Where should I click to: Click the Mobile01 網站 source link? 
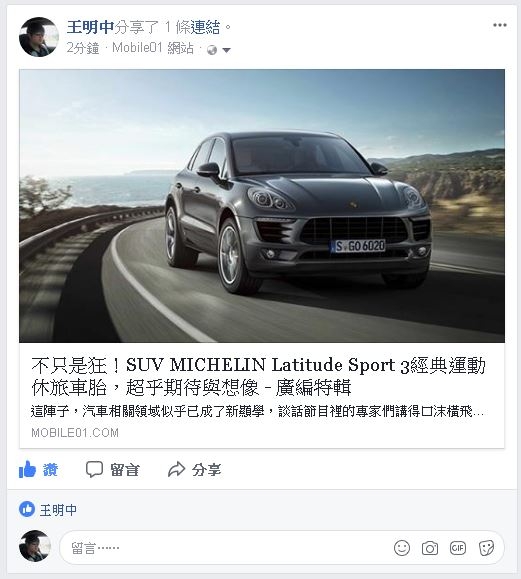[153, 48]
